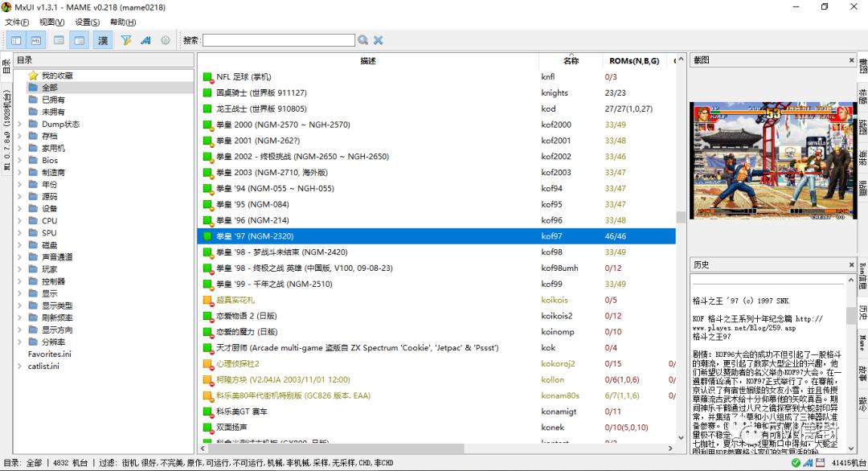Close the 截图 screenshot panel
The image size is (868, 471).
tap(851, 60)
